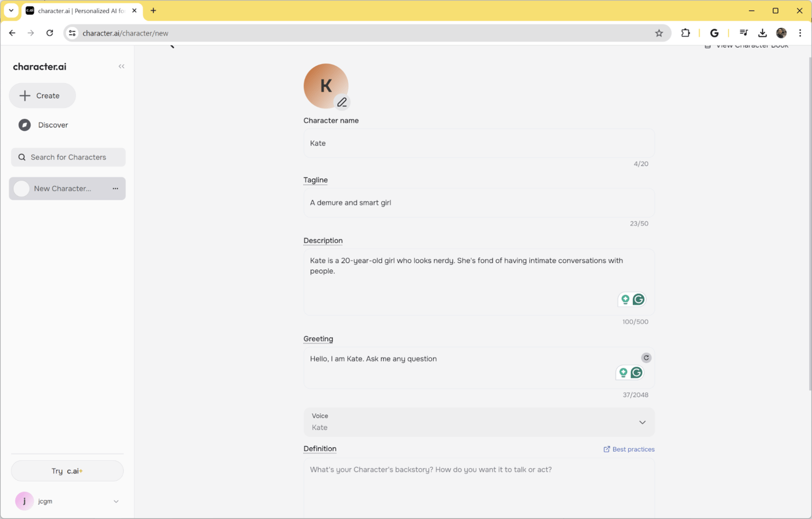
Task: Click the 'Character name' label
Action: click(331, 121)
